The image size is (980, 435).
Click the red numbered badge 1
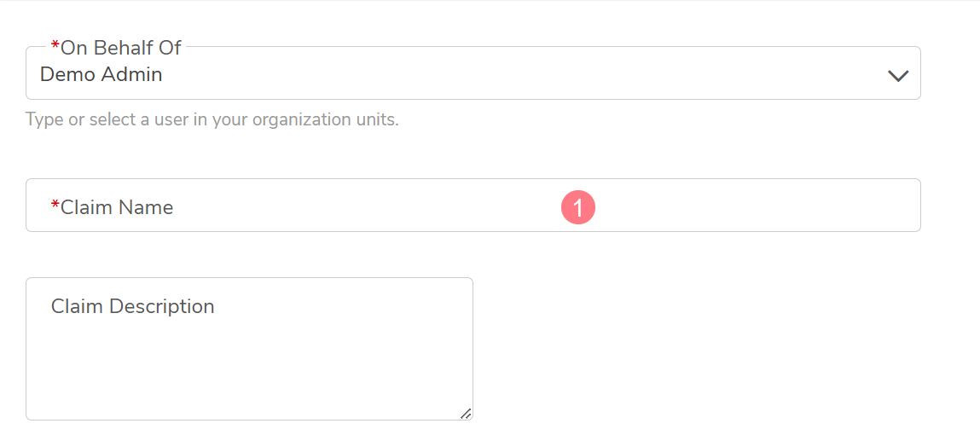(x=577, y=208)
